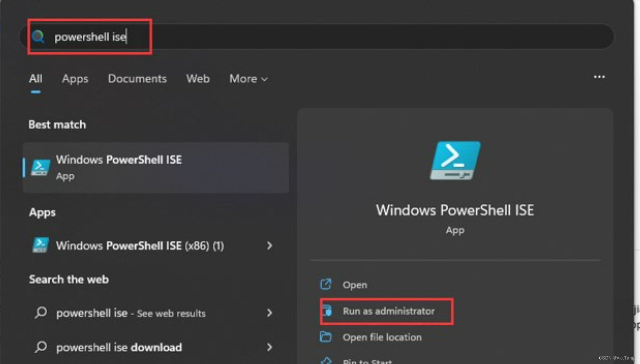Expand the PowerShell ISE (x86) chevron
Viewport: 640px width, 364px height.
270,245
